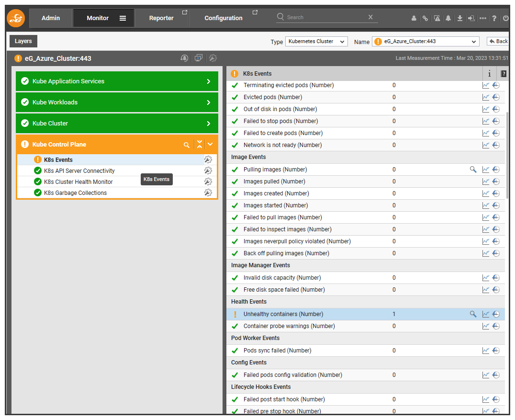Open history clock icon for Failed to pull images

(x=496, y=217)
